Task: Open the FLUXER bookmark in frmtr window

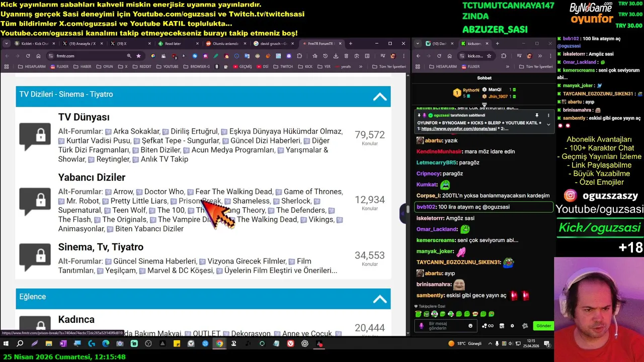Action: click(59, 66)
